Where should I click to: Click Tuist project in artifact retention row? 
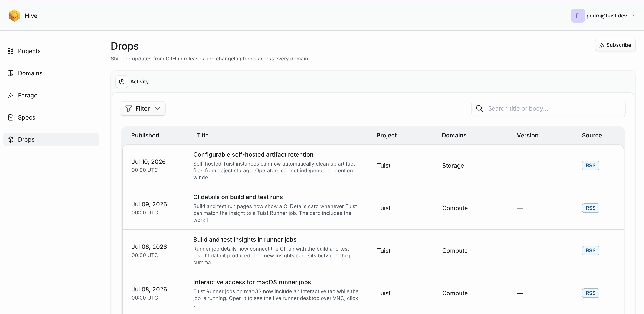(x=384, y=166)
